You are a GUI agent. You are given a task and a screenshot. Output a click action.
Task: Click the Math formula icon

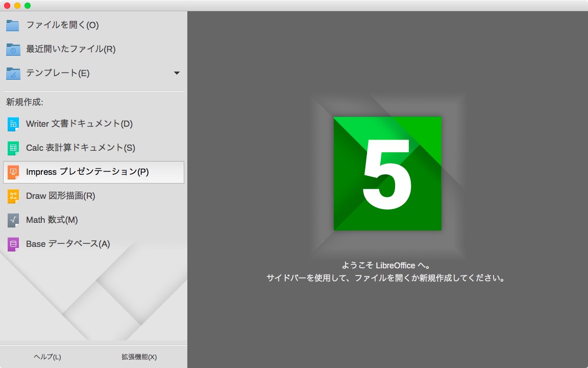pyautogui.click(x=13, y=220)
